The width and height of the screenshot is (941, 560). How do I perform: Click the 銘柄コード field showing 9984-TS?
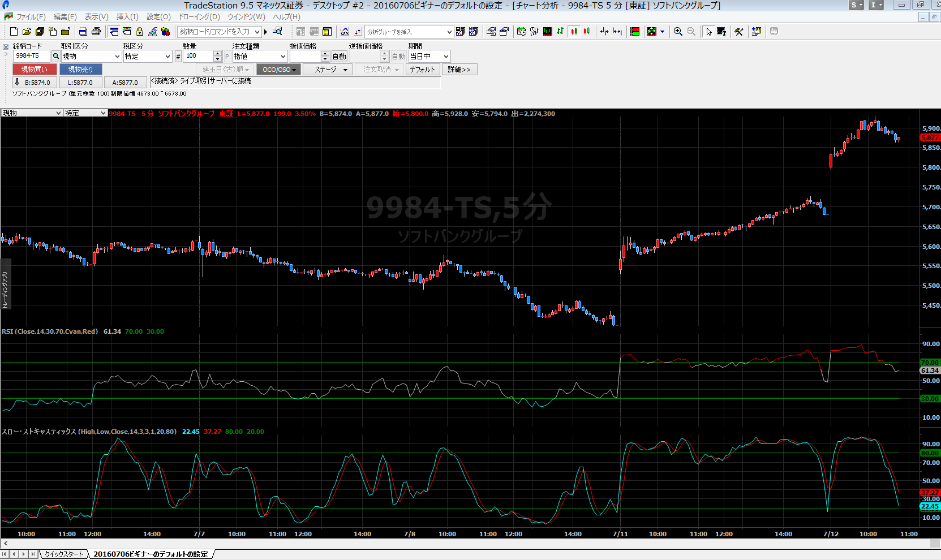click(x=31, y=56)
